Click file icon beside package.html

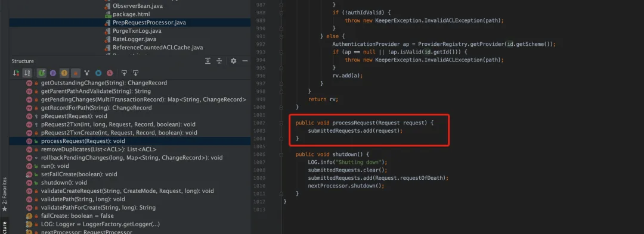click(107, 14)
